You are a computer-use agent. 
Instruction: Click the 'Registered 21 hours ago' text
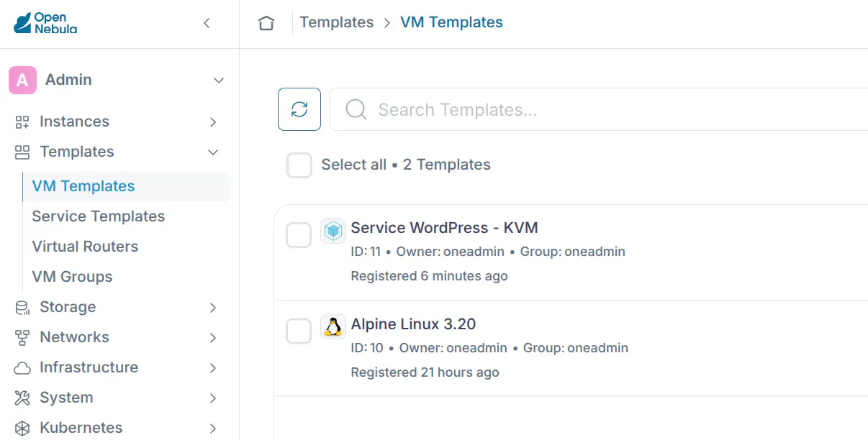pos(425,372)
